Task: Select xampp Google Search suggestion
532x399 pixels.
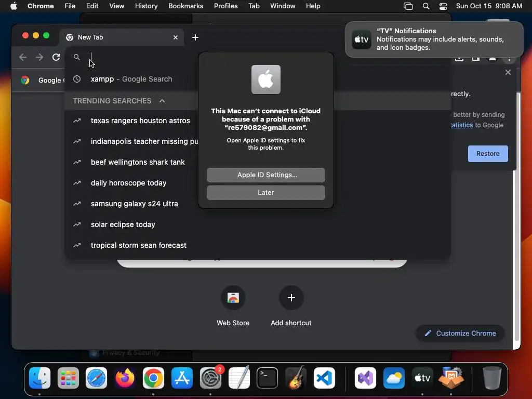Action: [x=131, y=79]
